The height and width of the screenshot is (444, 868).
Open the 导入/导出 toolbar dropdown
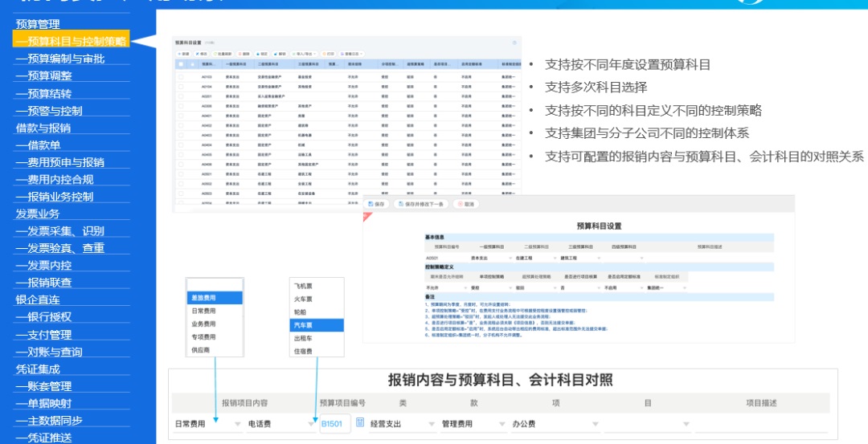(x=304, y=54)
